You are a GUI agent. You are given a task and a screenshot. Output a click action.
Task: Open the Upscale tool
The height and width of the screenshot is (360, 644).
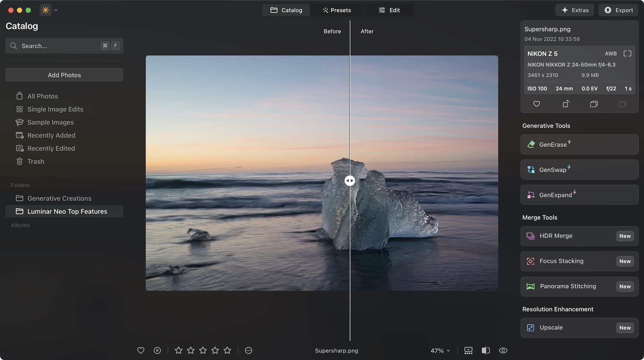[x=579, y=328]
